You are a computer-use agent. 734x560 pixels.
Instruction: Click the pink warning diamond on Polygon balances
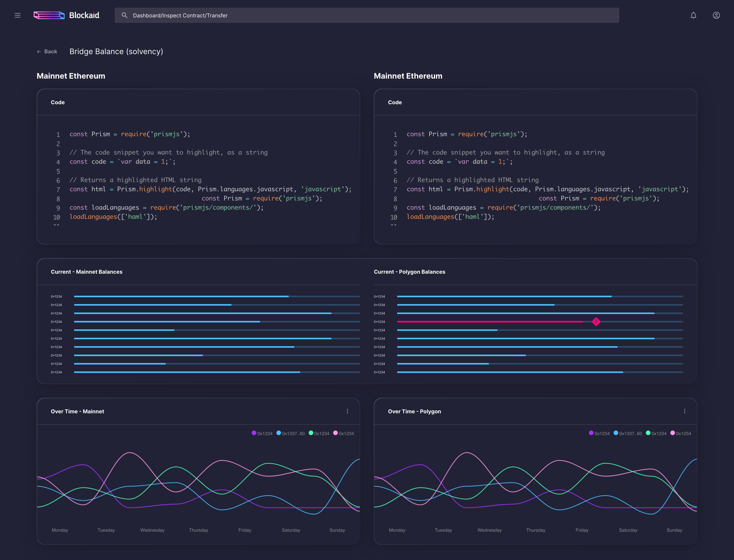pyautogui.click(x=596, y=322)
